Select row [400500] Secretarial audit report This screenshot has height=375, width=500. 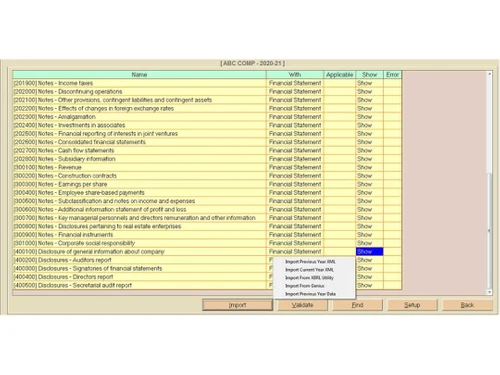point(139,285)
